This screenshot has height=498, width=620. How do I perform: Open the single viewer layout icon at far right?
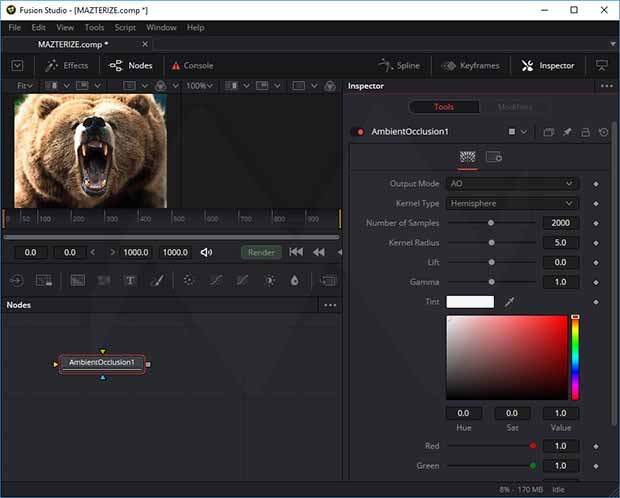point(602,66)
